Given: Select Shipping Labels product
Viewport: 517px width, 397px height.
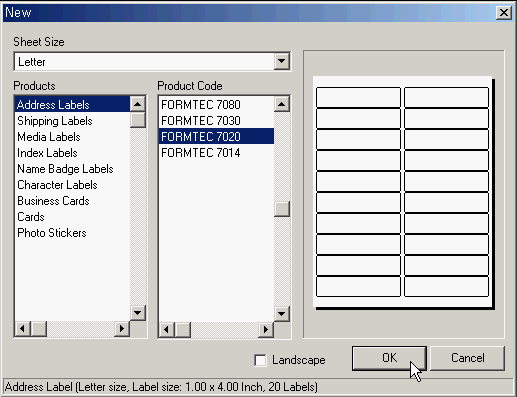Looking at the screenshot, I should click(72, 121).
